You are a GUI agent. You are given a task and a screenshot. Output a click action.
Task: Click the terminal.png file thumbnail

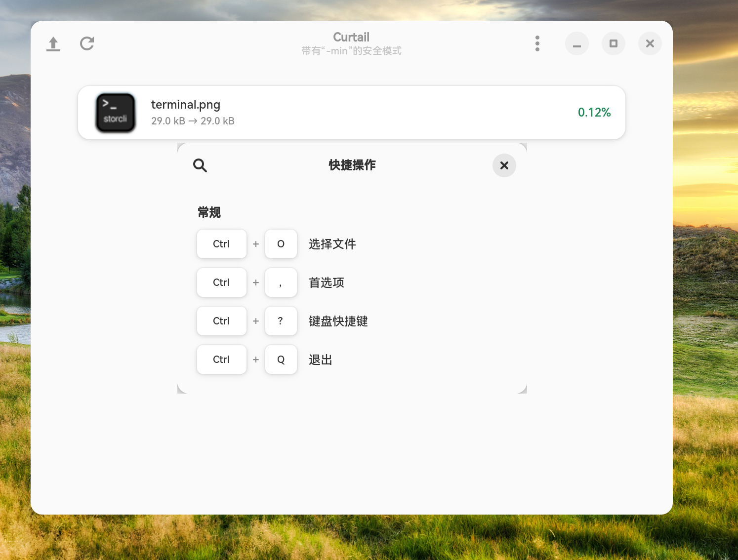[x=115, y=113]
